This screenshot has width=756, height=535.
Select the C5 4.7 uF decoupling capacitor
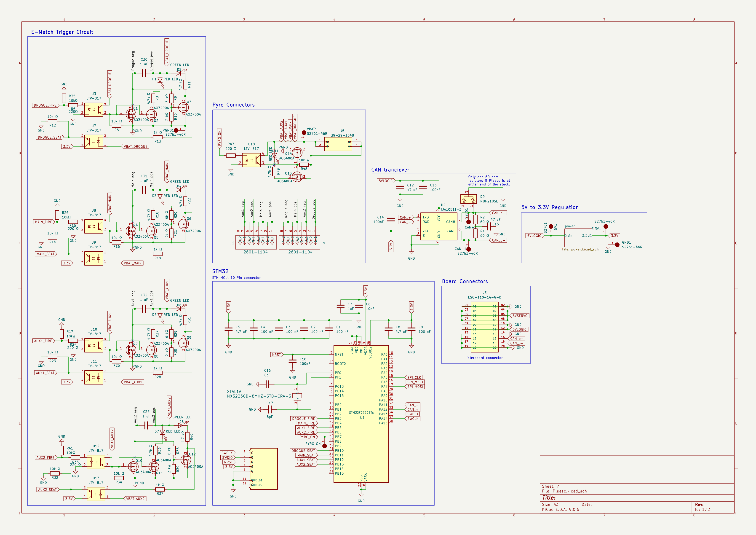229,329
